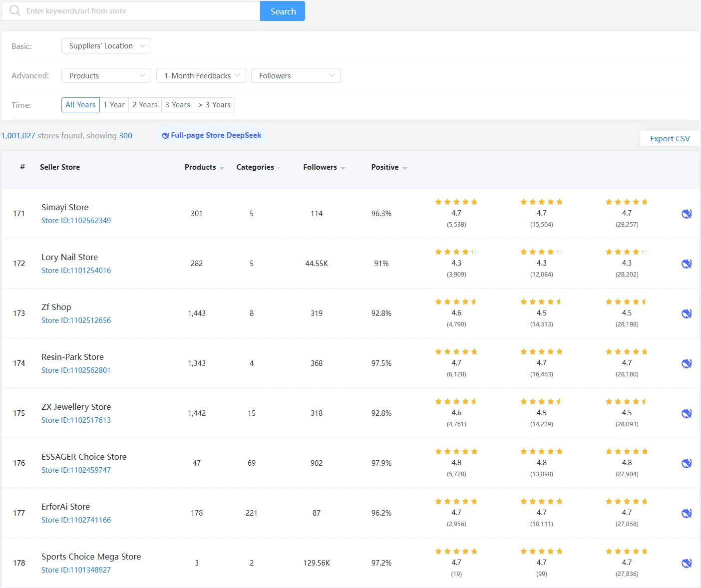701x588 pixels.
Task: Open DeepSeek icon for ESSAGER Choice Store row
Action: click(687, 463)
